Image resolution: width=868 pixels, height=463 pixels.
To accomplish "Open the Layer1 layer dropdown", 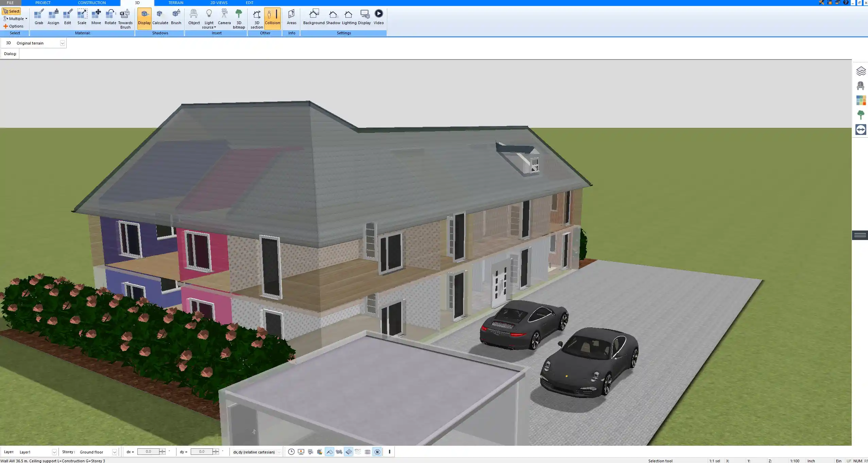I will point(54,452).
